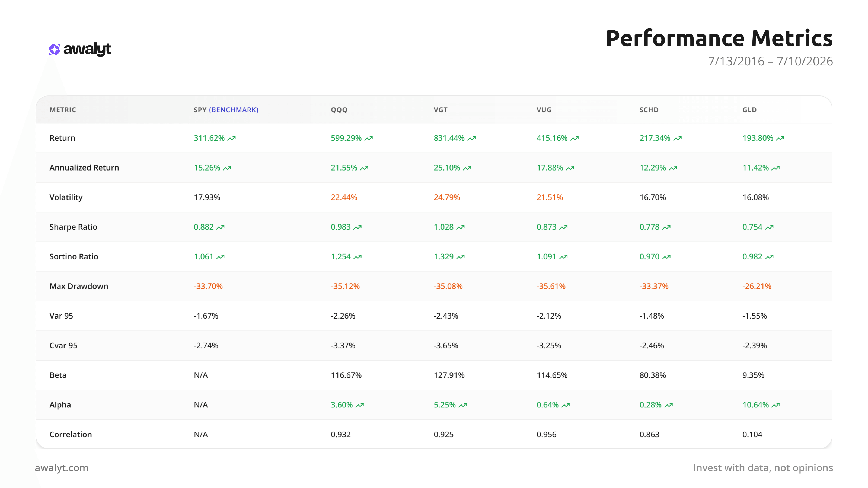Click the trend arrow beside Sortino ratio 1.091
The image size is (868, 488).
[563, 257]
